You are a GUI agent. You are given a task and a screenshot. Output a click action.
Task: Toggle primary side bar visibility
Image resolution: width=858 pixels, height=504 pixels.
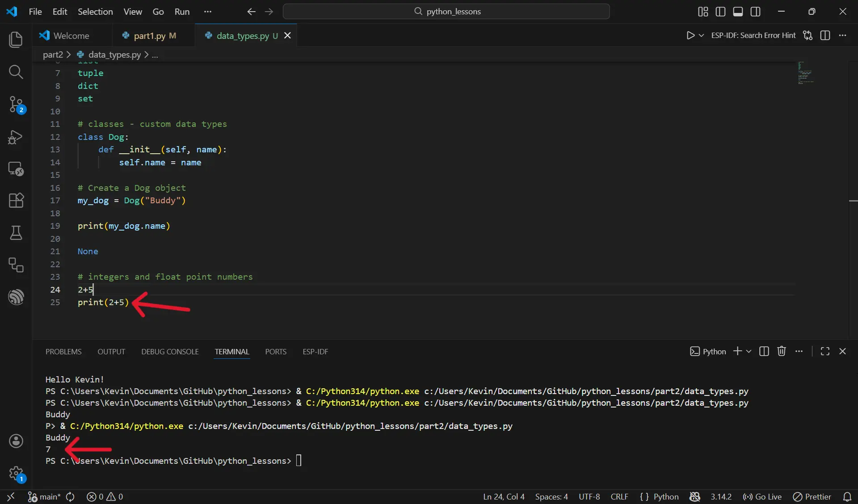(720, 12)
